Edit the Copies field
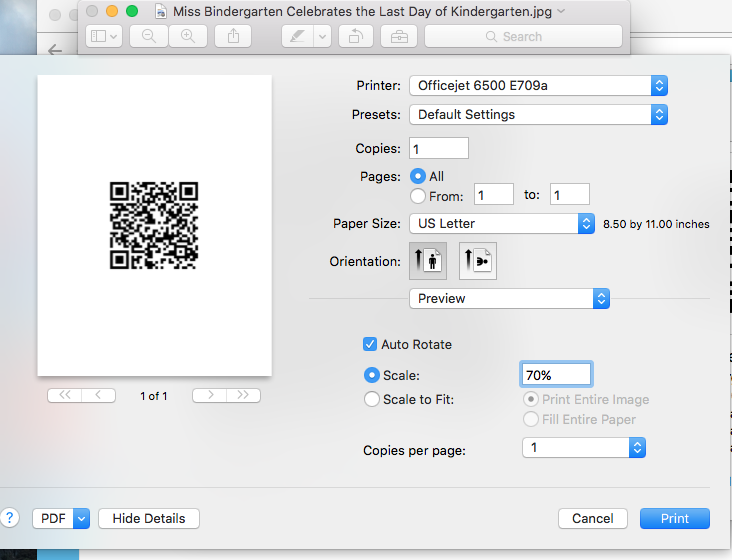 click(x=439, y=148)
